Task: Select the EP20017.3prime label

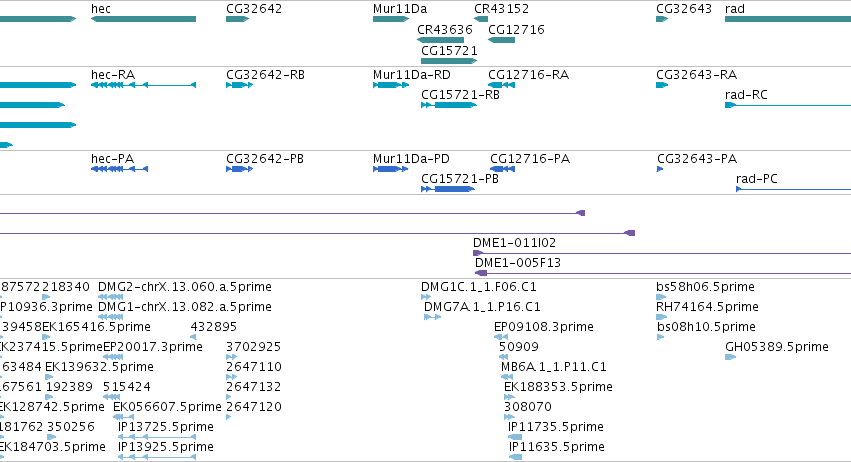Action: tap(153, 346)
